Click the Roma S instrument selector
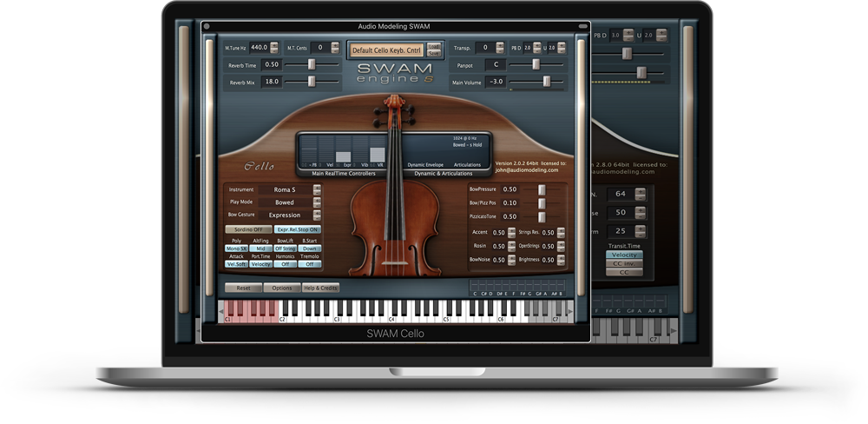This screenshot has width=868, height=424. (285, 189)
